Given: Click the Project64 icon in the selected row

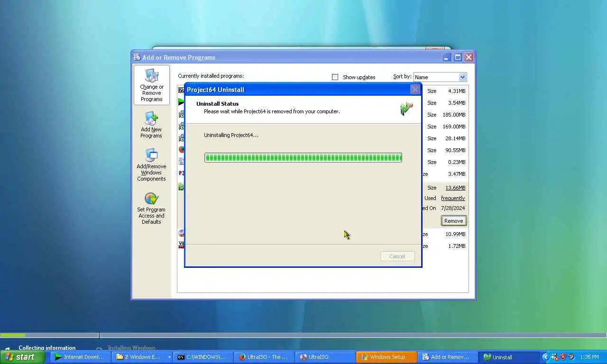Looking at the screenshot, I should click(x=181, y=187).
